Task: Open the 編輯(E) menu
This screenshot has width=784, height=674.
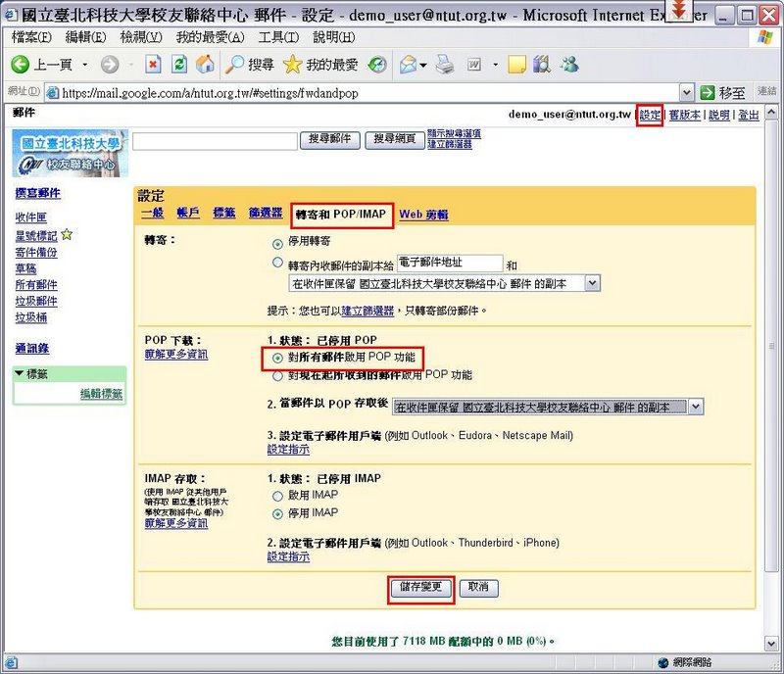Action: point(85,37)
